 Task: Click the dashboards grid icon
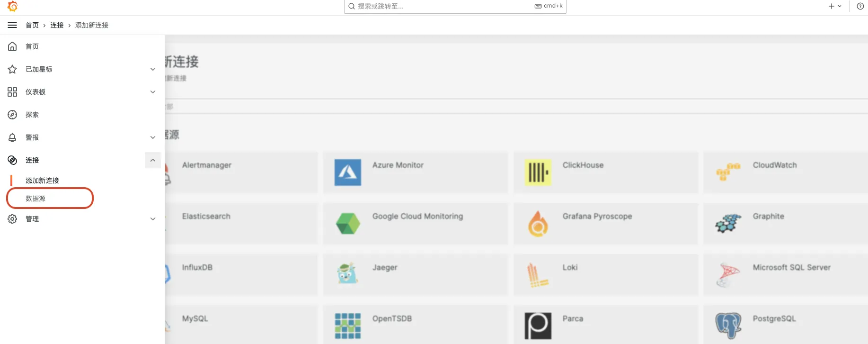click(12, 92)
